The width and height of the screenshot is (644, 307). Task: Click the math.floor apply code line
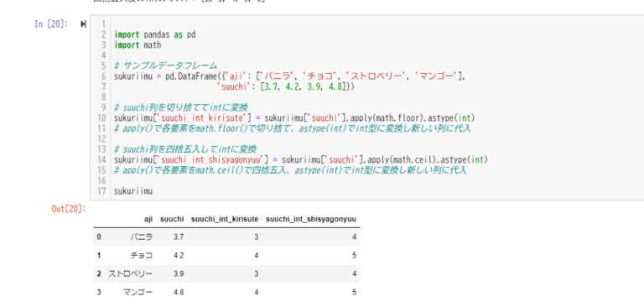coord(294,118)
